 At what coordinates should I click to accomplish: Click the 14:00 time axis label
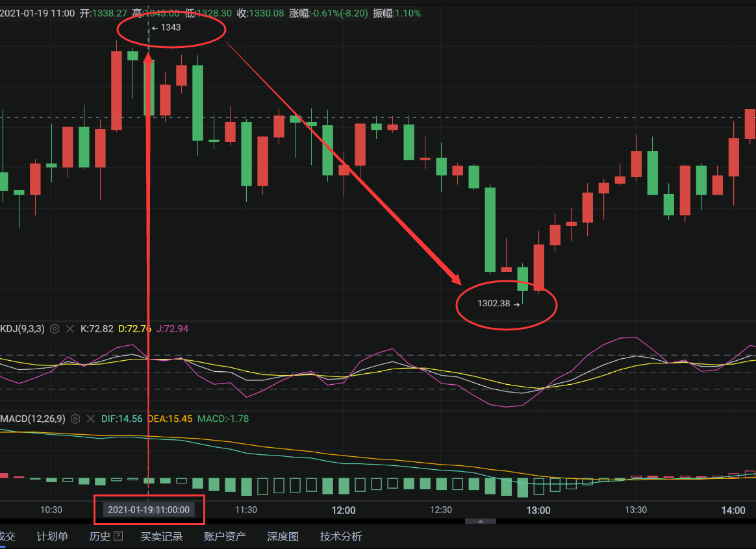tap(733, 510)
